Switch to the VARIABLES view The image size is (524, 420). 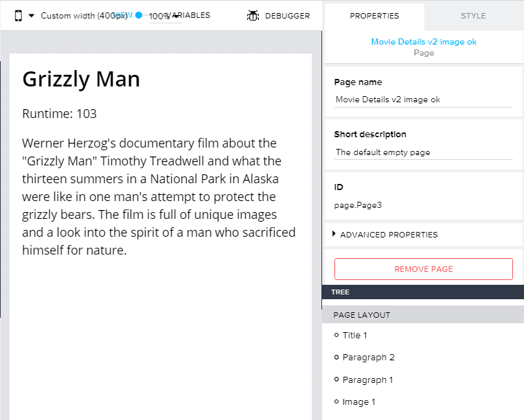tap(189, 15)
